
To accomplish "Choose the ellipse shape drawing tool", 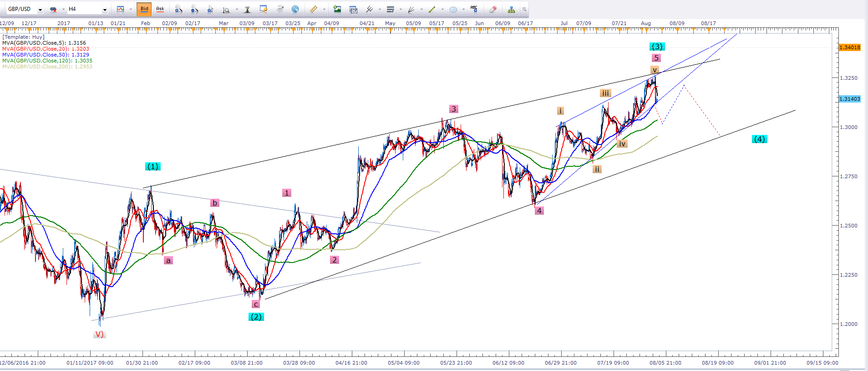I will pyautogui.click(x=453, y=9).
